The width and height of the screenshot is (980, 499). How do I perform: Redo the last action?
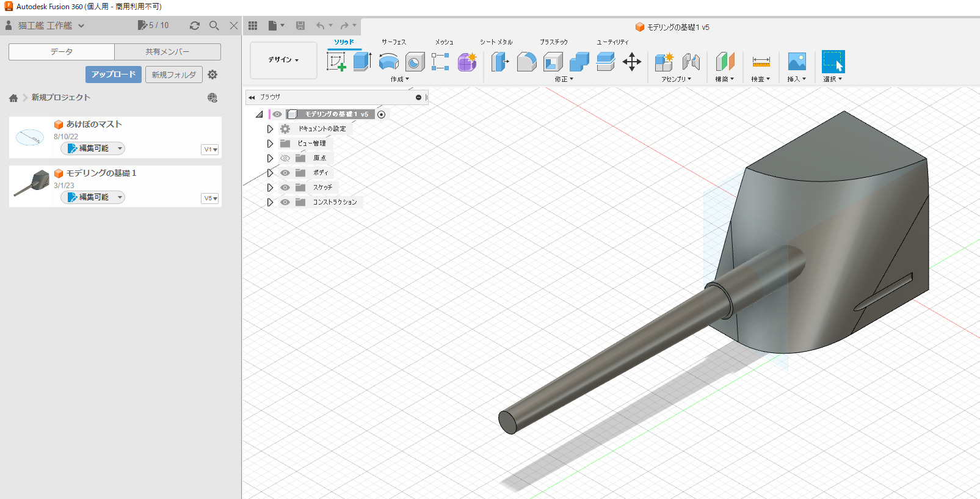tap(345, 26)
